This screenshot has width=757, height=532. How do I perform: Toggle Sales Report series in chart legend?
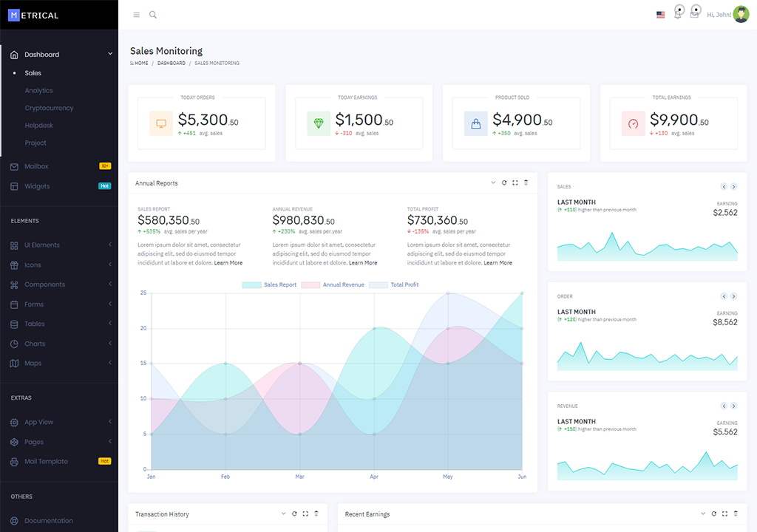(x=269, y=284)
